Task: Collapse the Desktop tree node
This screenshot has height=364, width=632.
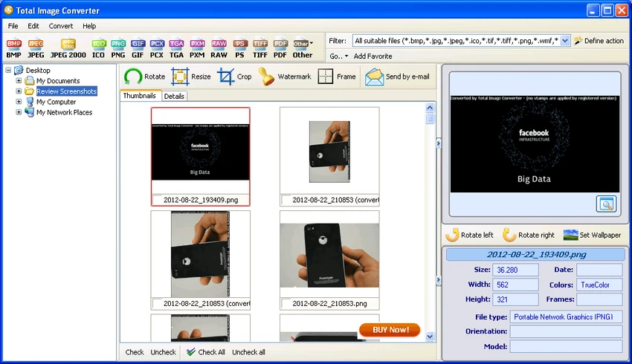Action: [x=8, y=70]
